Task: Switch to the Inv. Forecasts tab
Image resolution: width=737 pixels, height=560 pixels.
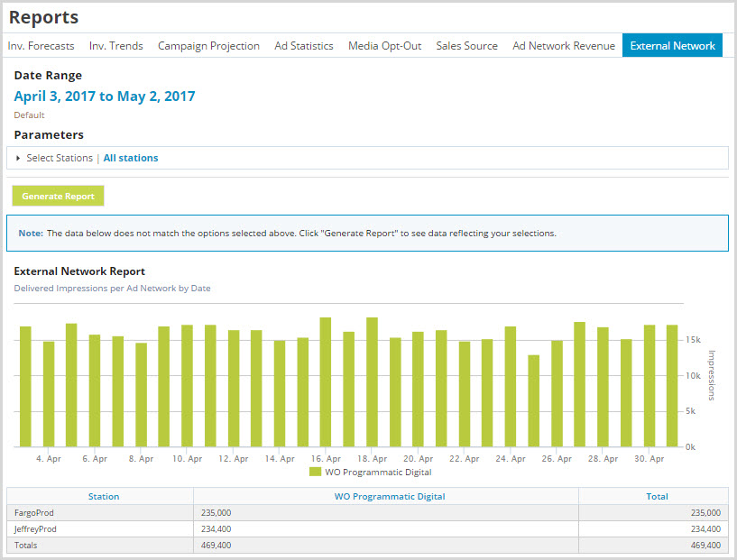Action: click(41, 45)
